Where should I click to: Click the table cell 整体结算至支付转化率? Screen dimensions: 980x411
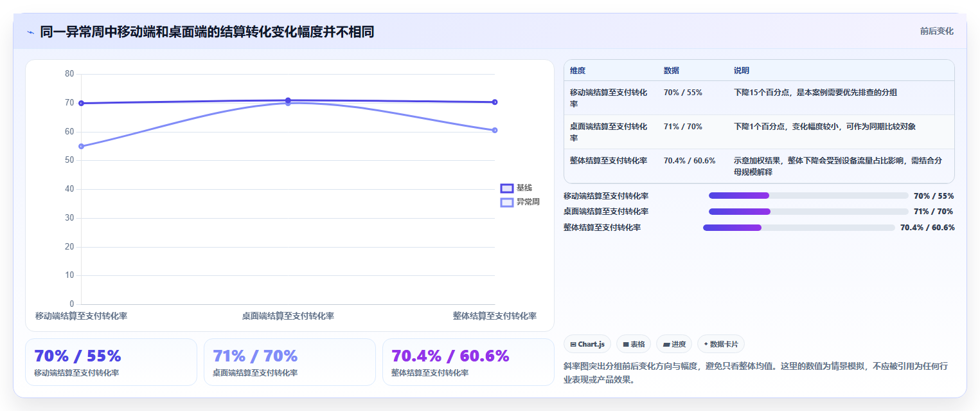point(610,166)
